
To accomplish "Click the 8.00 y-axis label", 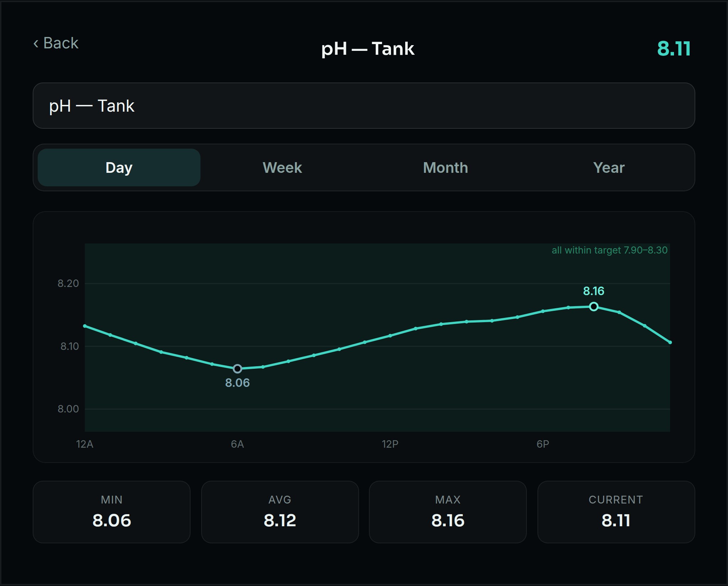I will pyautogui.click(x=68, y=409).
